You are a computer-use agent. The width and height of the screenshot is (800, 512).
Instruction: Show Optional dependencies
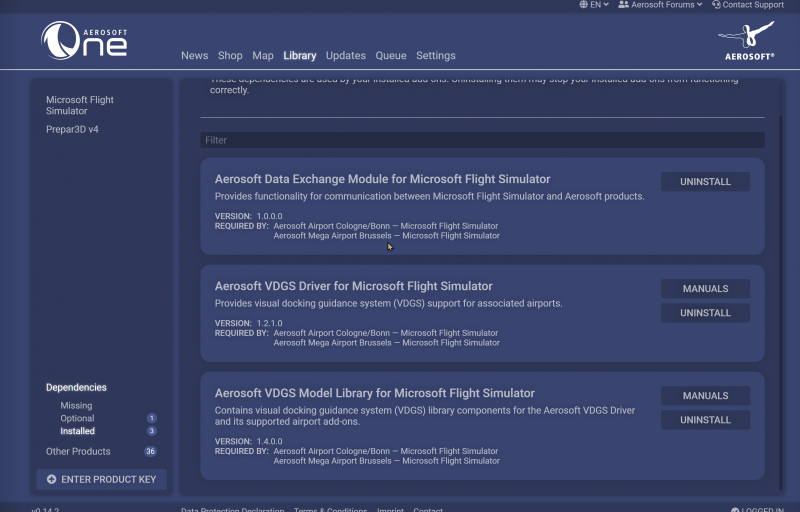pos(77,419)
